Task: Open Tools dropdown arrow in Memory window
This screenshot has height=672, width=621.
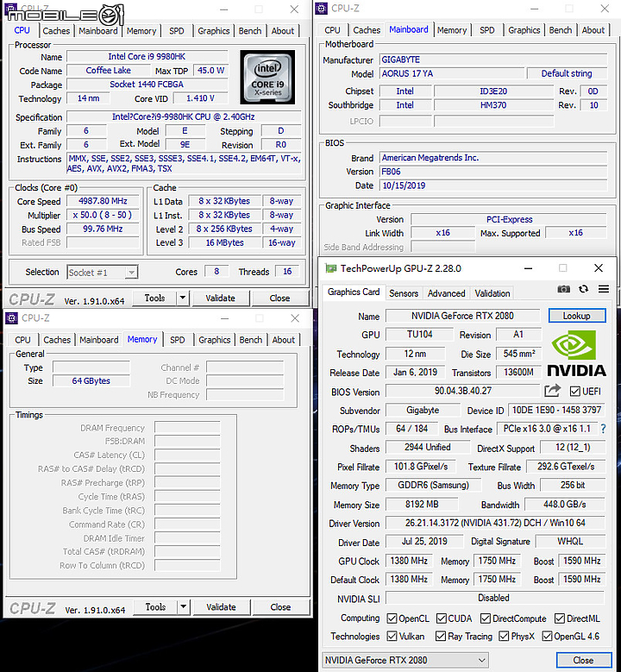Action: click(184, 606)
